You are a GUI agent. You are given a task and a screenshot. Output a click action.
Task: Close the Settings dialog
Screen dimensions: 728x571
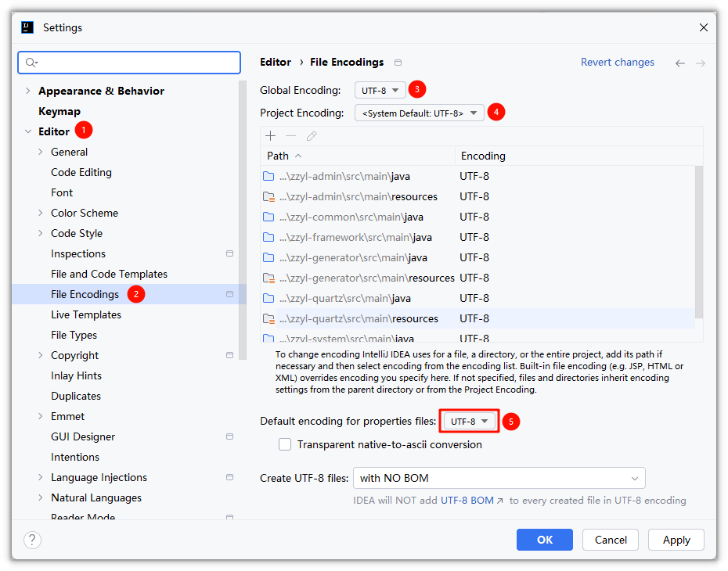pos(704,27)
